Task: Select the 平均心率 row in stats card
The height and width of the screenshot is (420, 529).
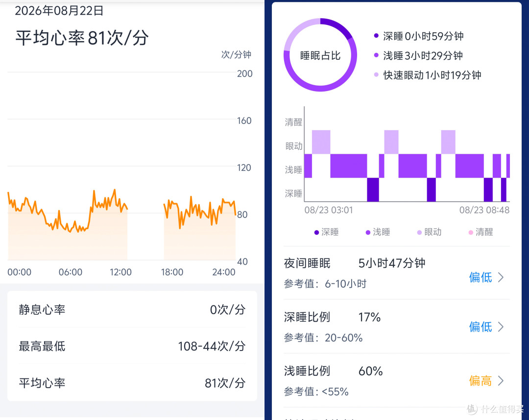Action: [x=132, y=383]
